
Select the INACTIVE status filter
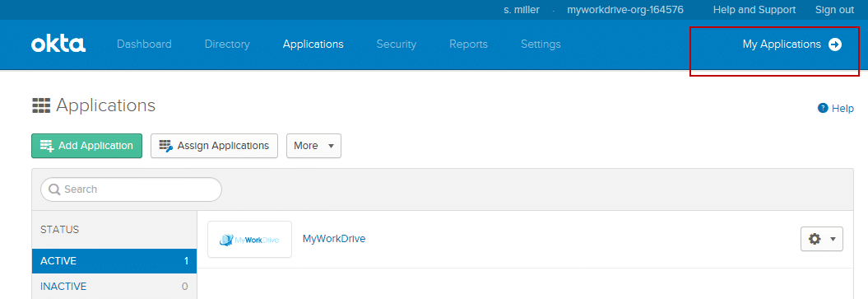(114, 287)
